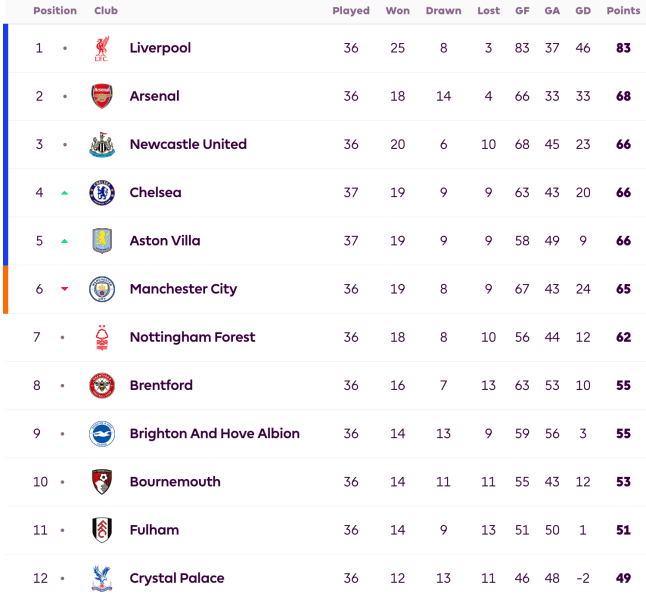Screen dimensions: 646x600
Task: Click the Crystal Palace eagle crest
Action: coord(102,578)
